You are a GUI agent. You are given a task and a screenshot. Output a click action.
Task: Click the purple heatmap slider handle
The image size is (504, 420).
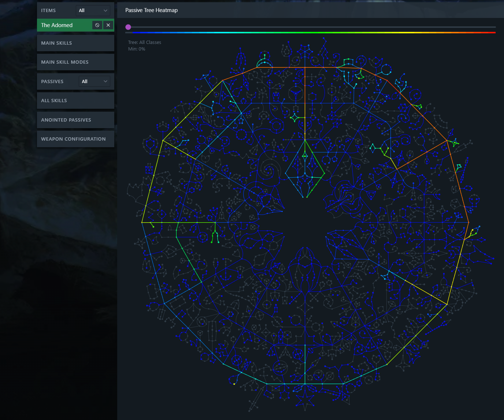point(128,27)
